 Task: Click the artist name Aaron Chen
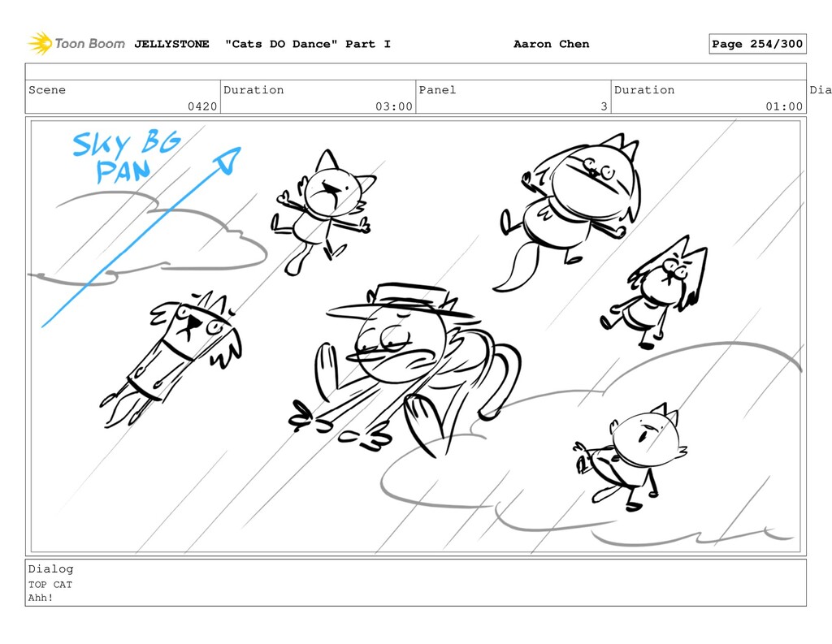(552, 44)
